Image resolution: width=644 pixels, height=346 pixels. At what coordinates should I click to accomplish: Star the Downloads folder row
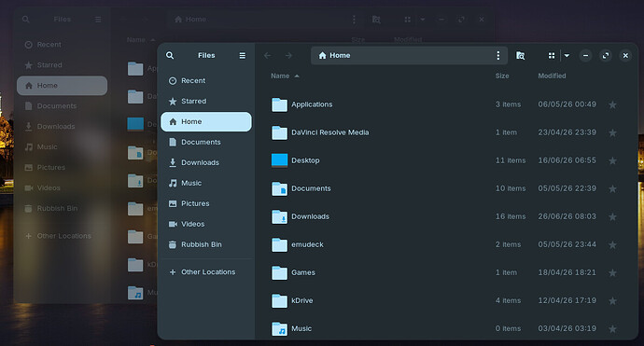pos(612,216)
